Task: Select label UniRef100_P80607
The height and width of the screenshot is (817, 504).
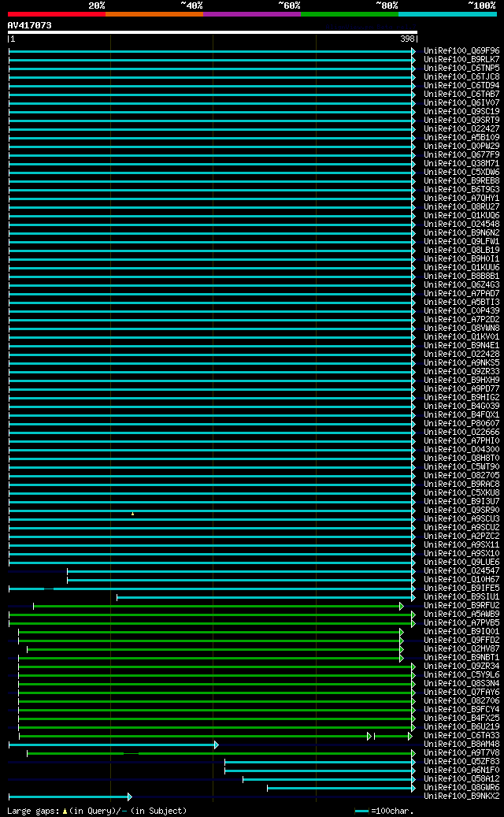Action: click(461, 424)
